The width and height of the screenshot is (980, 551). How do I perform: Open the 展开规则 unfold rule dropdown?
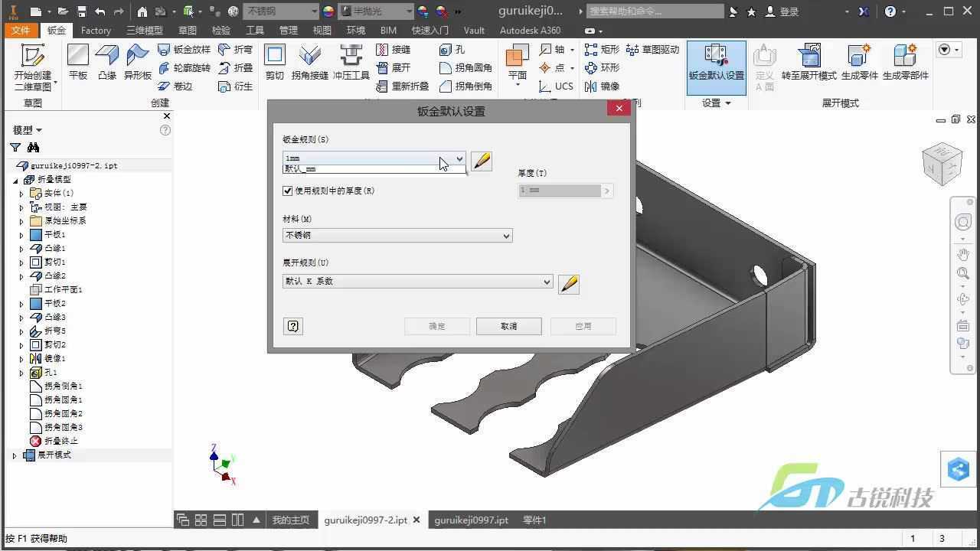click(547, 282)
